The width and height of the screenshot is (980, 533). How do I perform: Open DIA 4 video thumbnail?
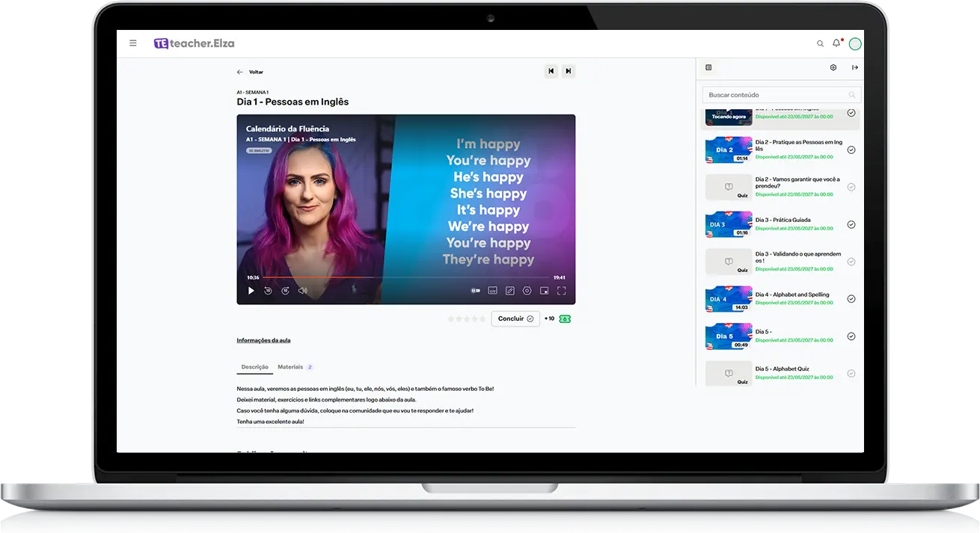[729, 299]
